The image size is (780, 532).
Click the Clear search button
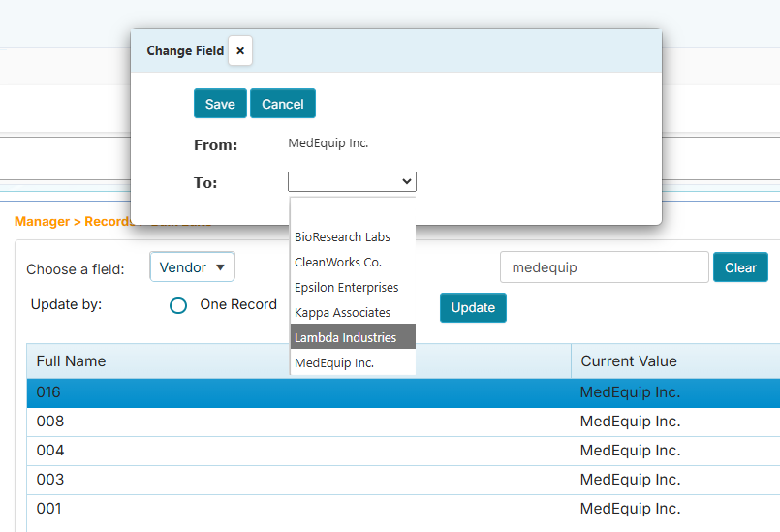point(740,267)
